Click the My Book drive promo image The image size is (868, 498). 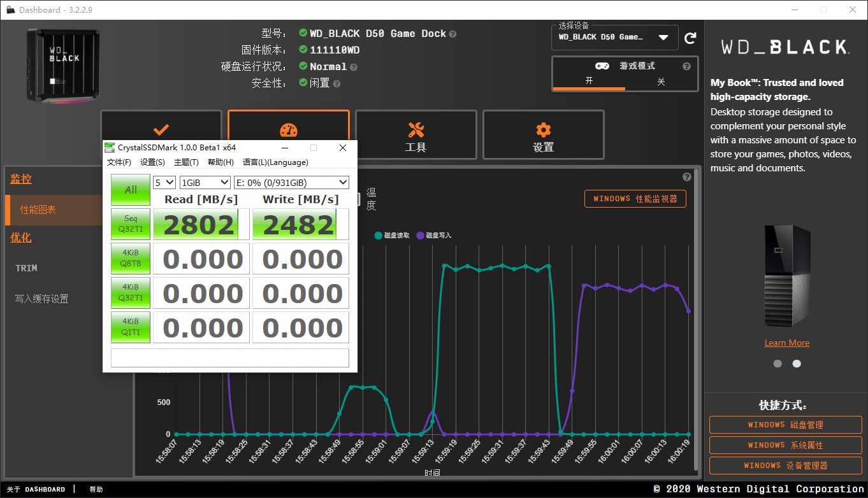(787, 275)
